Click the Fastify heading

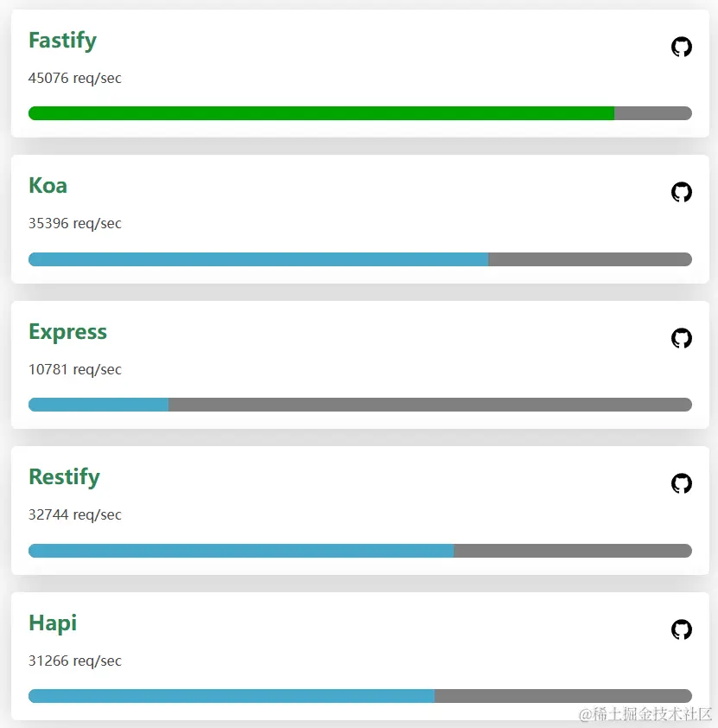pos(62,41)
